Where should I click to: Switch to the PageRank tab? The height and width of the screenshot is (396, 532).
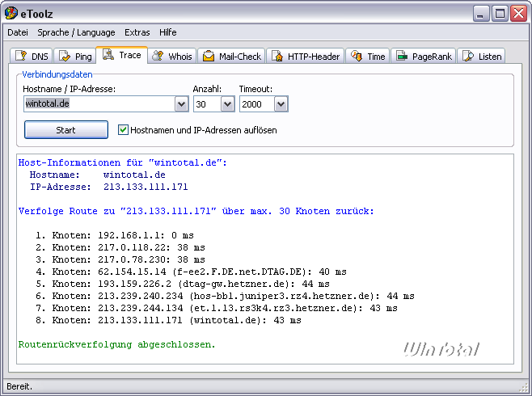coord(424,56)
